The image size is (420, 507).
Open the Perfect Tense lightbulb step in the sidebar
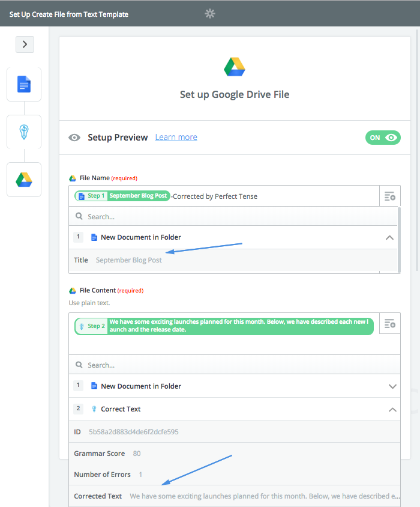point(24,132)
